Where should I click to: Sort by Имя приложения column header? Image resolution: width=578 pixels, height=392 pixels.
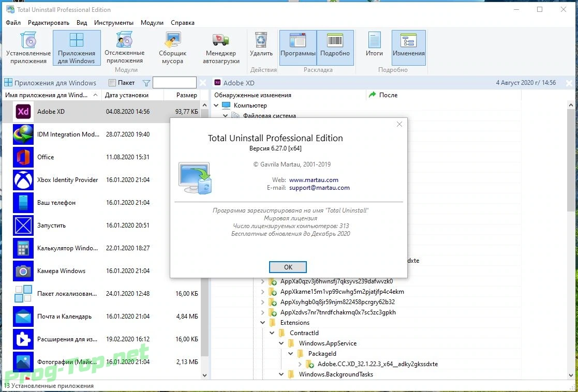(52, 95)
